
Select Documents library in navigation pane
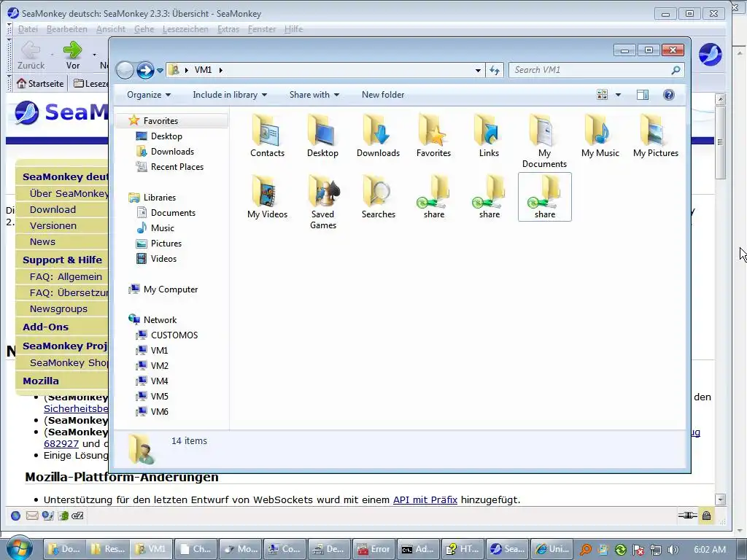point(173,213)
